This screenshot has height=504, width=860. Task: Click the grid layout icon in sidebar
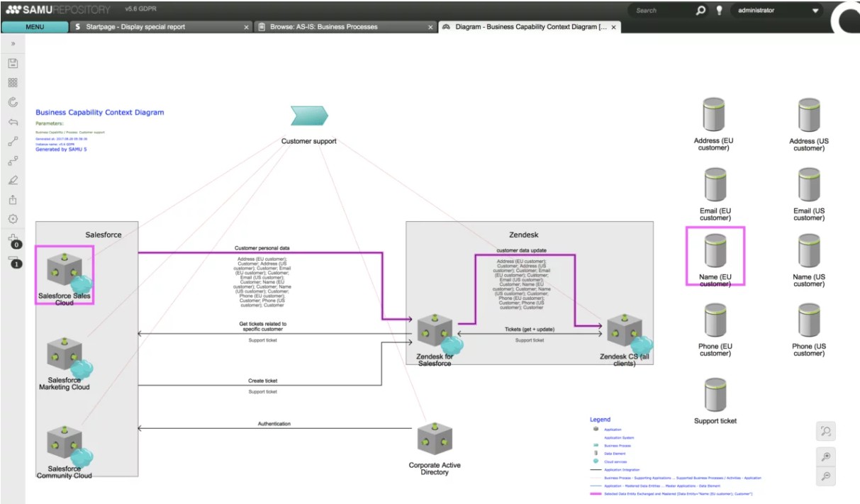[13, 83]
